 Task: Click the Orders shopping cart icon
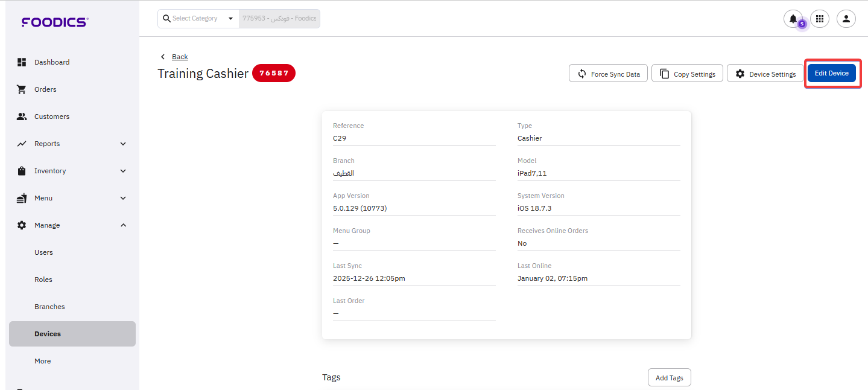(x=22, y=89)
